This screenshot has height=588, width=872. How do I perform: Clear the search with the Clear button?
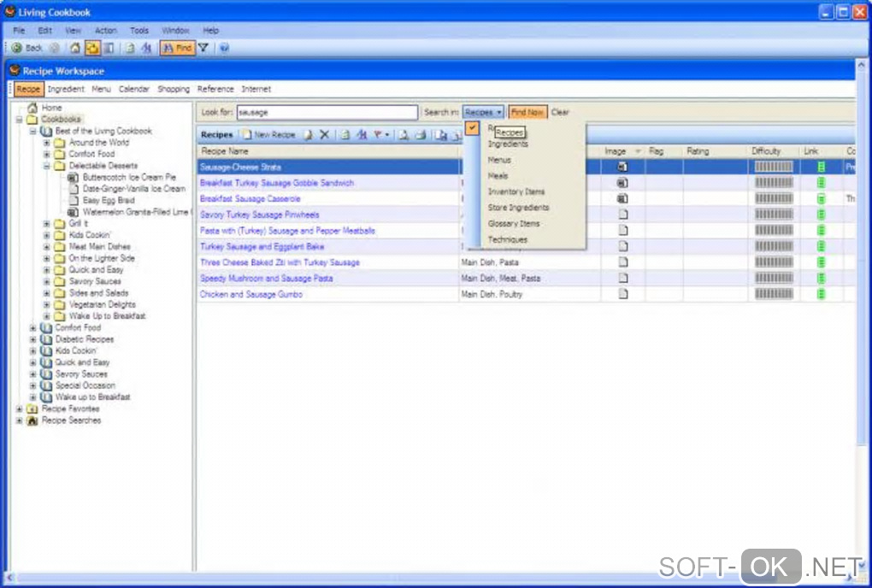[x=560, y=112]
